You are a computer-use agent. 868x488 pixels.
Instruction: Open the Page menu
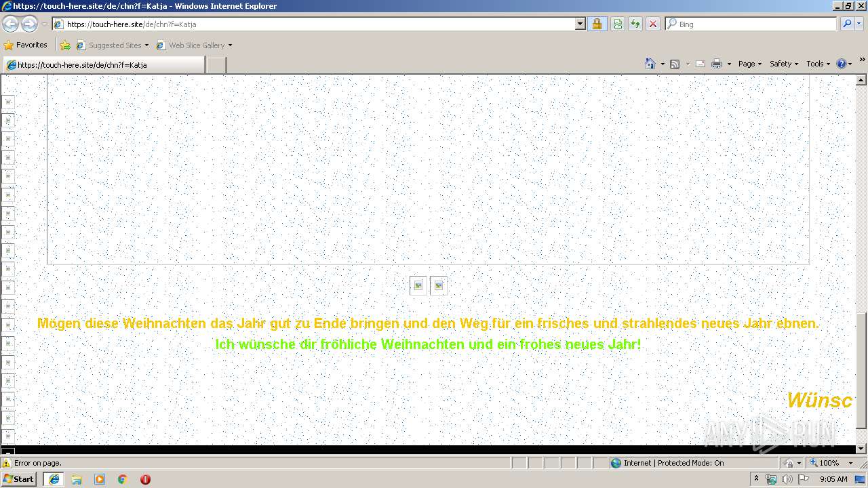coord(750,64)
